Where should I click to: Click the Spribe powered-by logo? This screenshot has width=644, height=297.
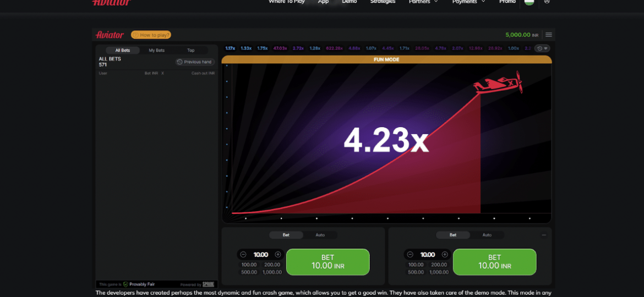tap(208, 284)
